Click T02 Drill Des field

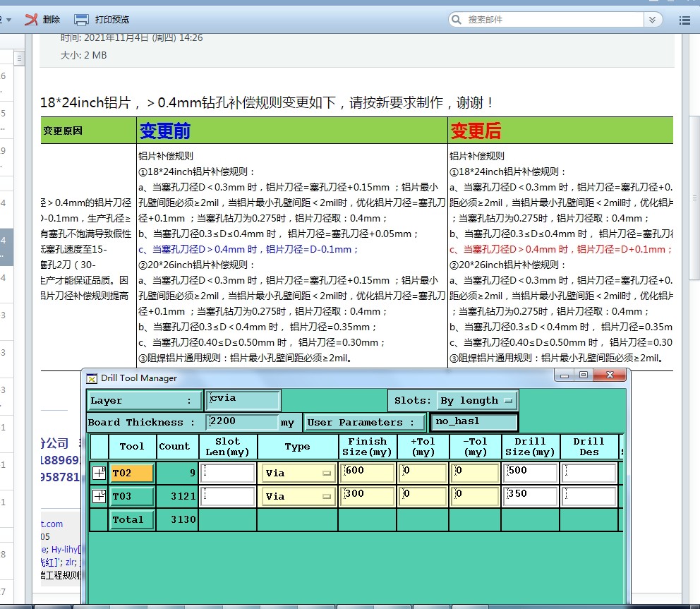589,473
